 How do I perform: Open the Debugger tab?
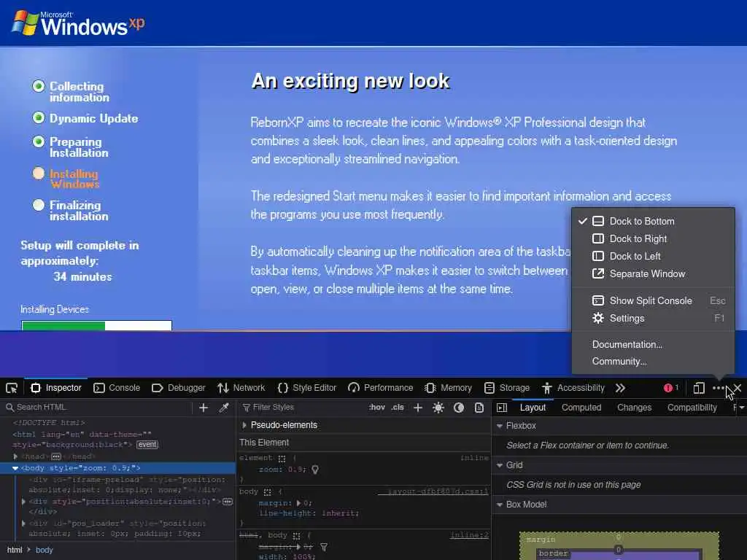[x=179, y=388]
